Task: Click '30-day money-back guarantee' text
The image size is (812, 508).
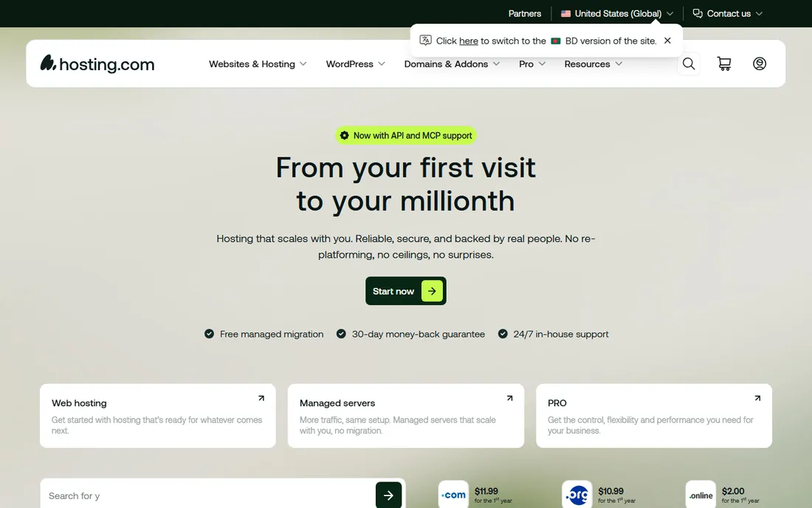Action: 419,334
